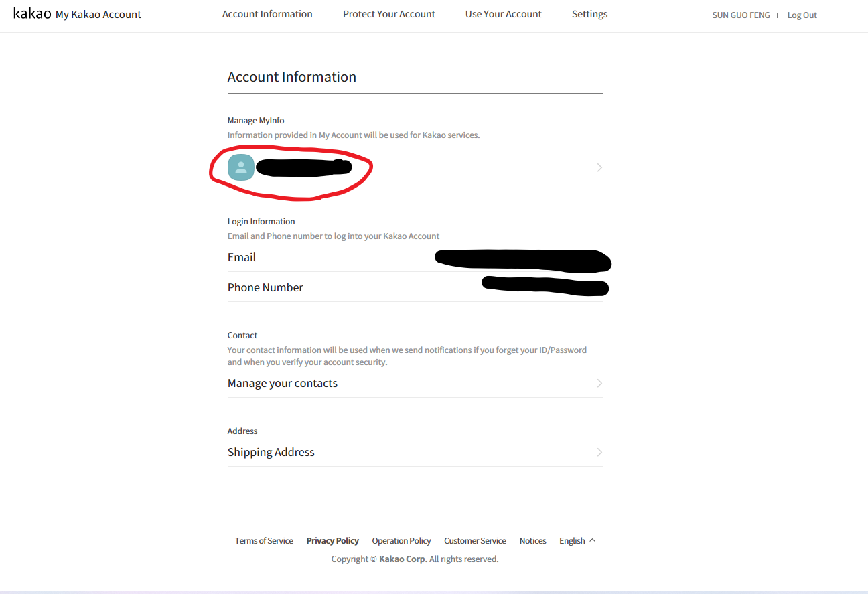Screen dimensions: 868x594
Task: Go to Customer Service
Action: [475, 541]
